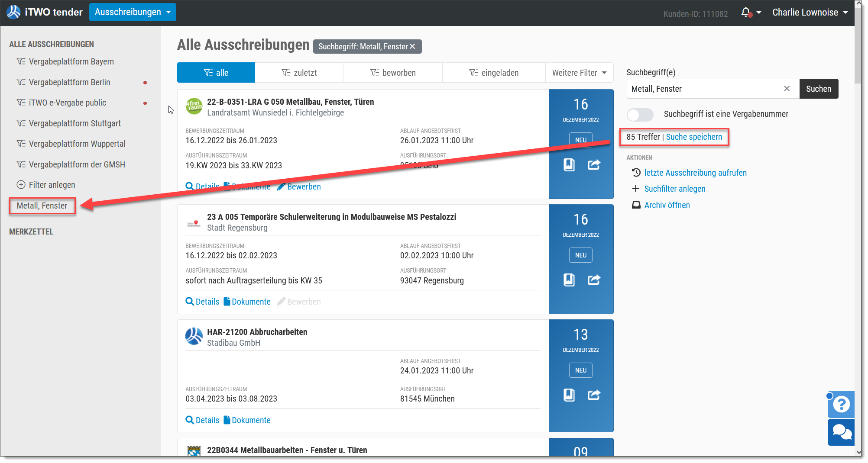Click the Stadibau GmbH logo
The width and height of the screenshot is (868, 463).
point(194,336)
